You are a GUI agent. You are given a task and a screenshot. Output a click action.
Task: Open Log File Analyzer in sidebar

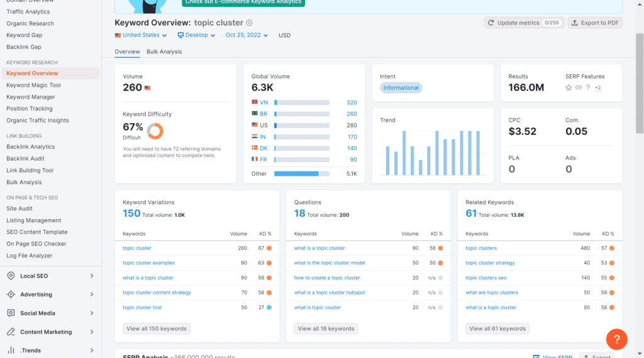[x=29, y=256]
